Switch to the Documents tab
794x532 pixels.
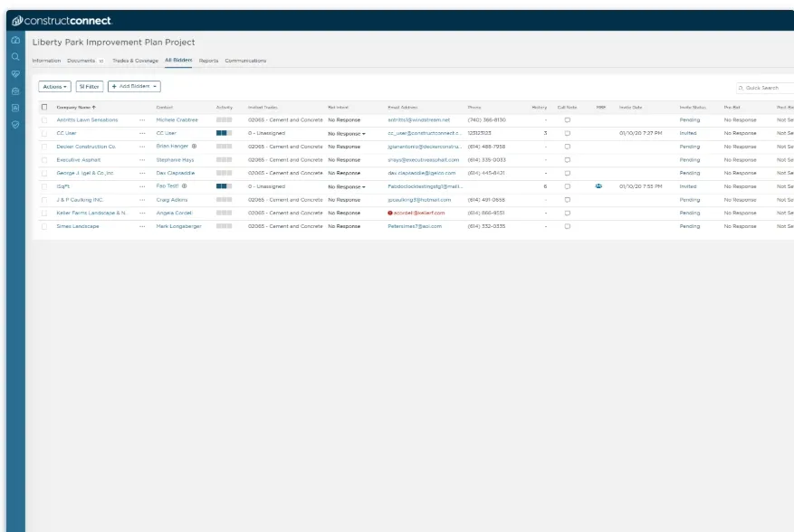pyautogui.click(x=81, y=61)
